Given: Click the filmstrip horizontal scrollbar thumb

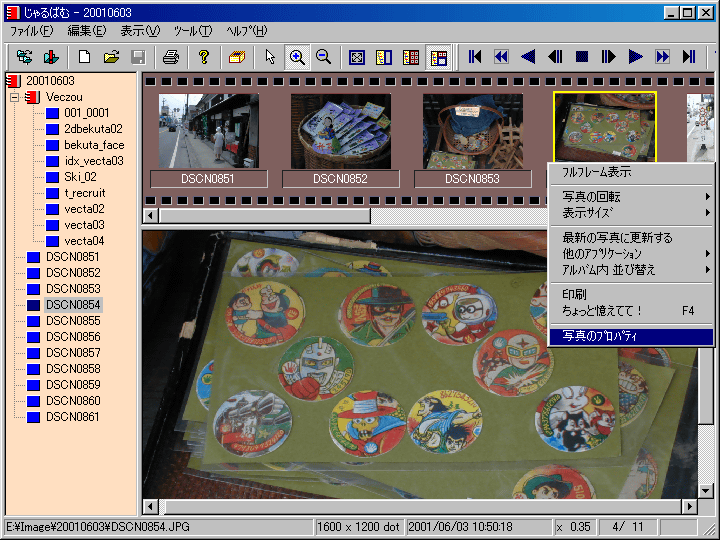Looking at the screenshot, I should [x=264, y=215].
